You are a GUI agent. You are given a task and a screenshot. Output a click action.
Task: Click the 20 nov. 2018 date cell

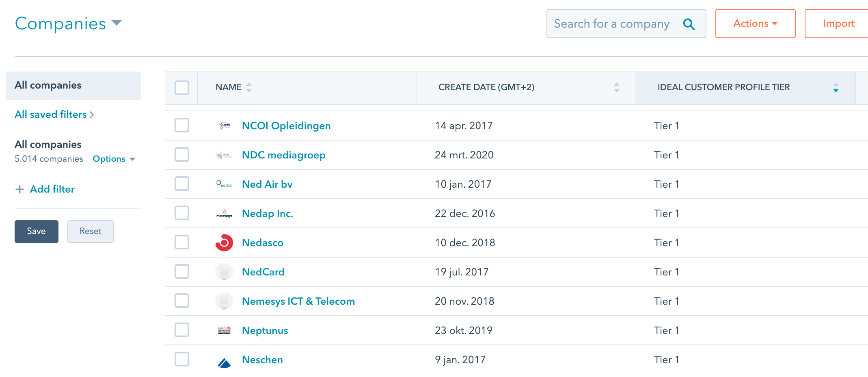pos(464,301)
